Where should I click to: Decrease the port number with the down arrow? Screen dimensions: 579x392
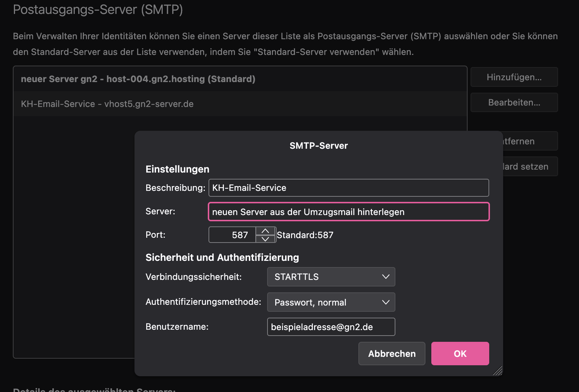(265, 239)
